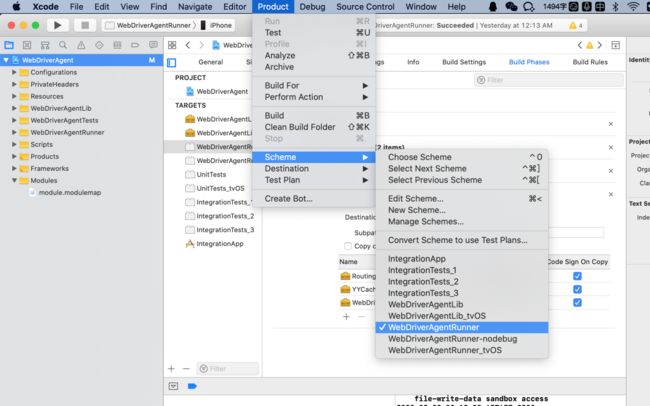Go back with the editor back arrow

coord(188,45)
